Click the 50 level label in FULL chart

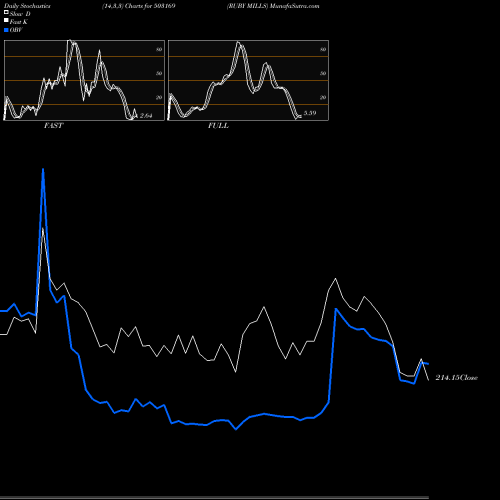coord(323,73)
